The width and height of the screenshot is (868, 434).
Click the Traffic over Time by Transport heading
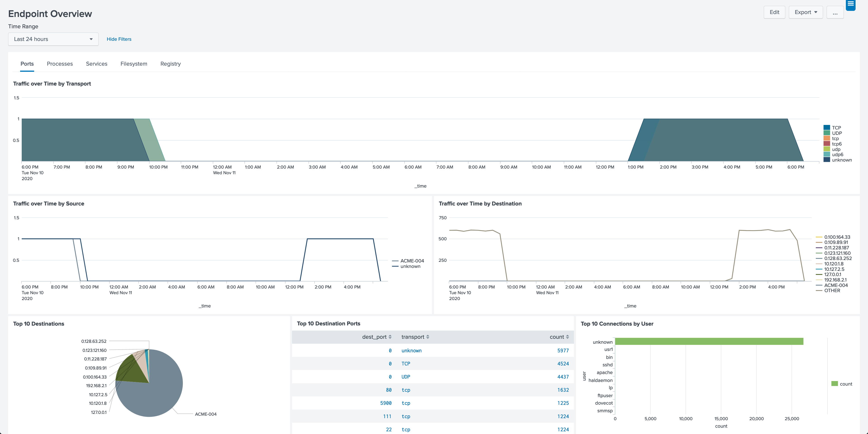pyautogui.click(x=52, y=84)
